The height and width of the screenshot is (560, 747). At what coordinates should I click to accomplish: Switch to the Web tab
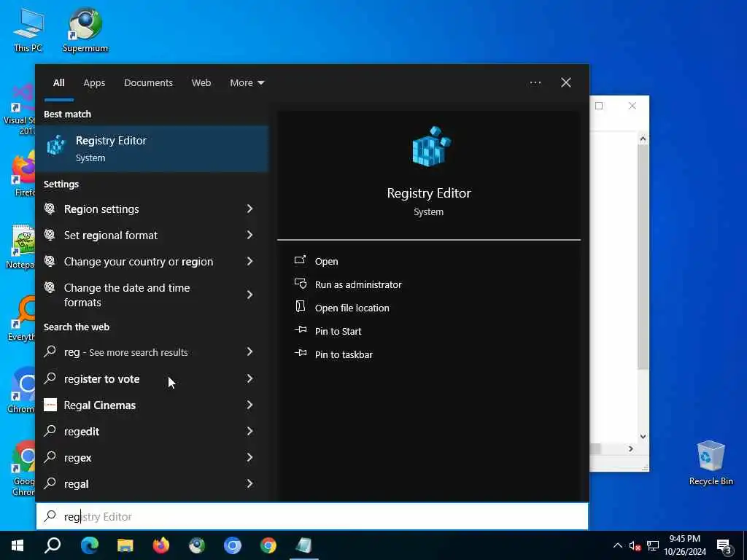click(201, 83)
